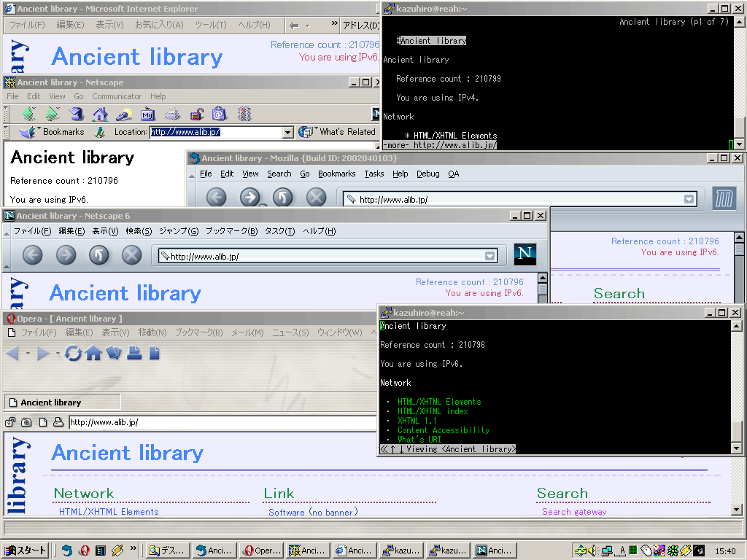Open Netscape 6 ブックマーク(B) menu
Image resolution: width=747 pixels, height=560 pixels.
coord(231,231)
